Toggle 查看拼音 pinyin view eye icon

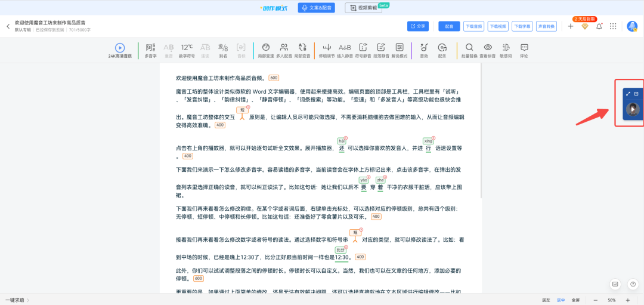click(488, 51)
